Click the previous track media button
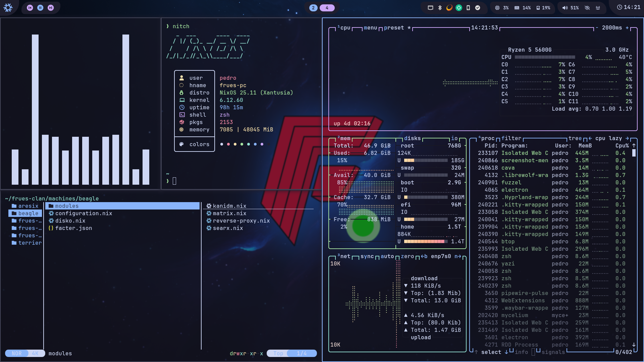This screenshot has height=362, width=644. (x=30, y=7)
